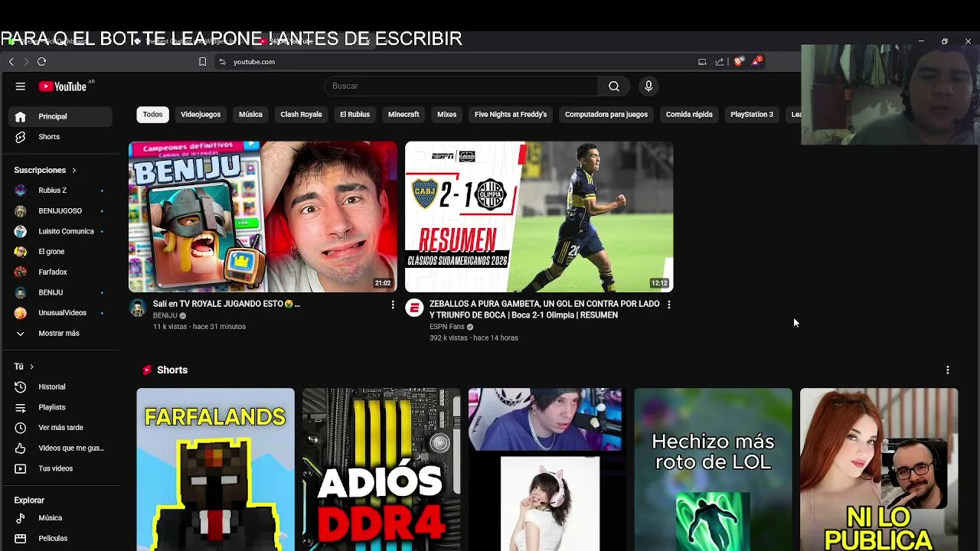Start voice search with microphone icon
This screenshot has height=551, width=980.
(x=648, y=86)
